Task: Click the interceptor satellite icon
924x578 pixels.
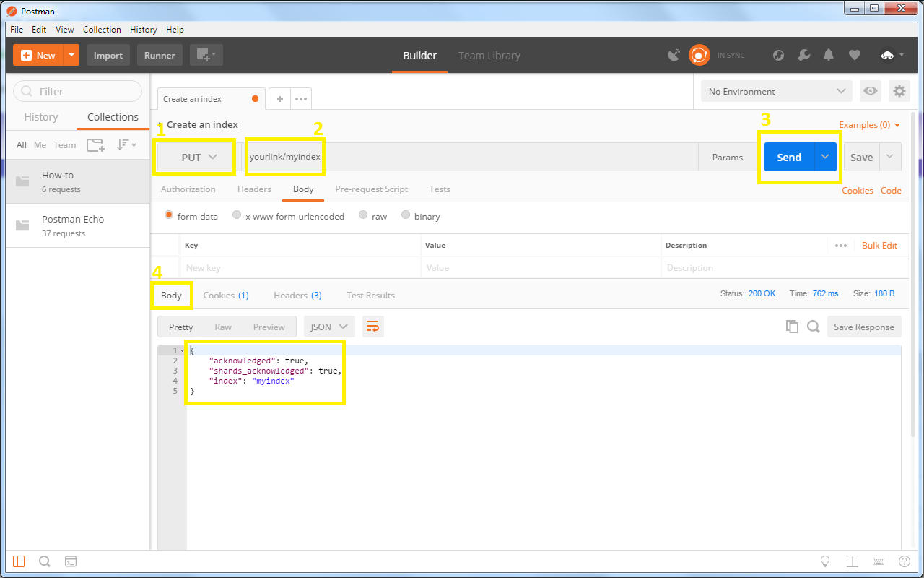Action: click(x=674, y=55)
